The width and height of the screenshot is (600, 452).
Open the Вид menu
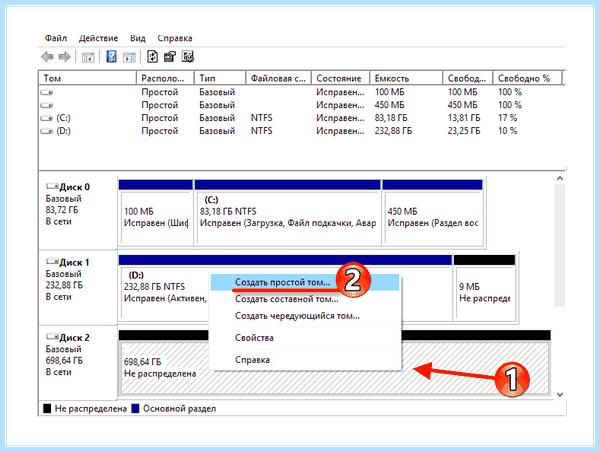(138, 38)
